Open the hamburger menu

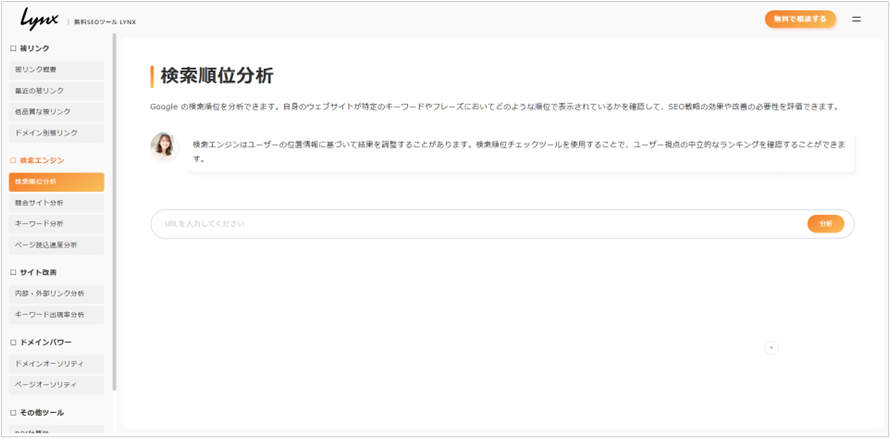point(856,19)
